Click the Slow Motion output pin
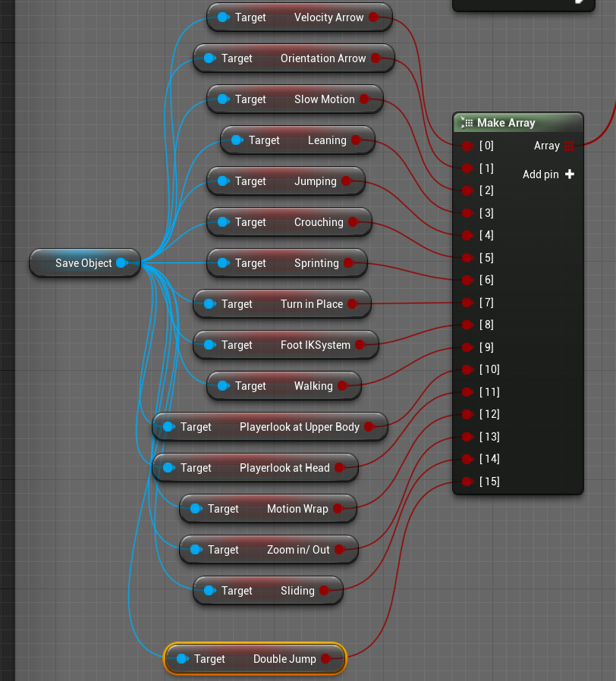 [364, 99]
